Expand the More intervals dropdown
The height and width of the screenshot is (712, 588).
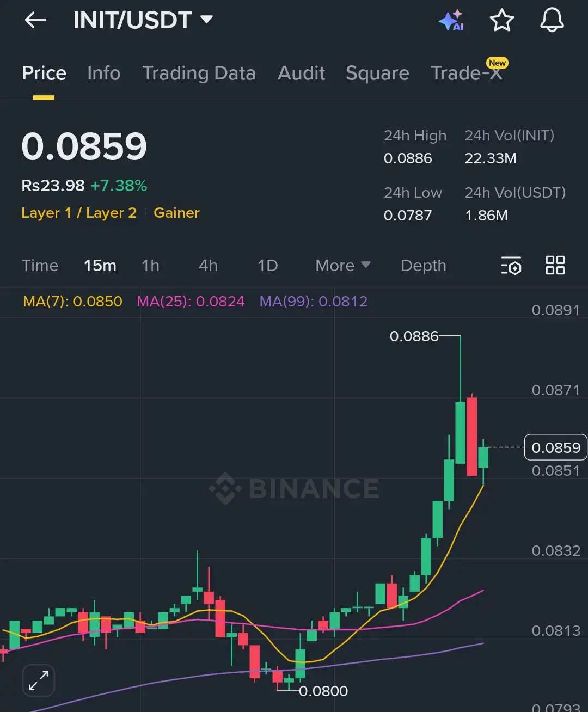pyautogui.click(x=343, y=266)
